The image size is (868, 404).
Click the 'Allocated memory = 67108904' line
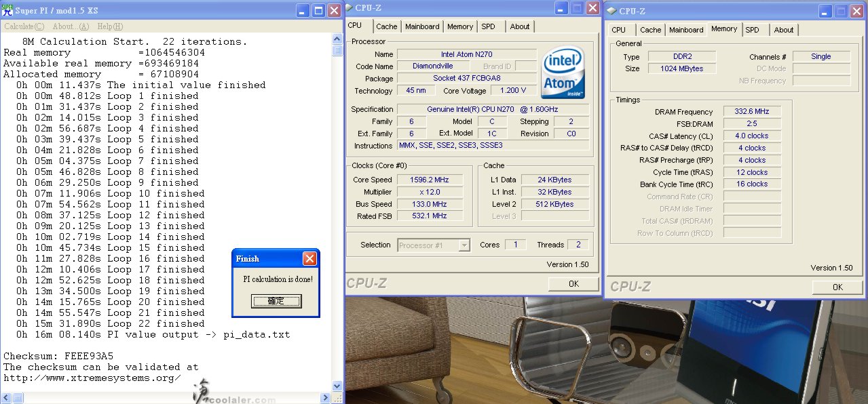pos(101,74)
